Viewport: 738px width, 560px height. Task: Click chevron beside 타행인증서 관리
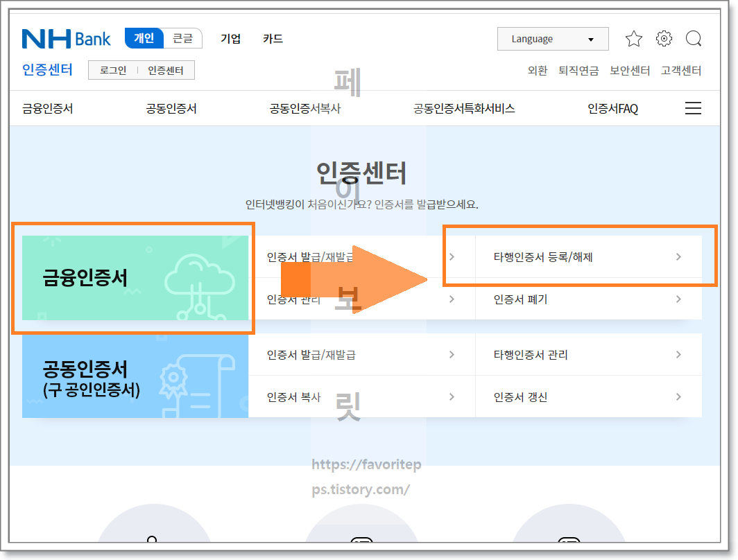678,355
